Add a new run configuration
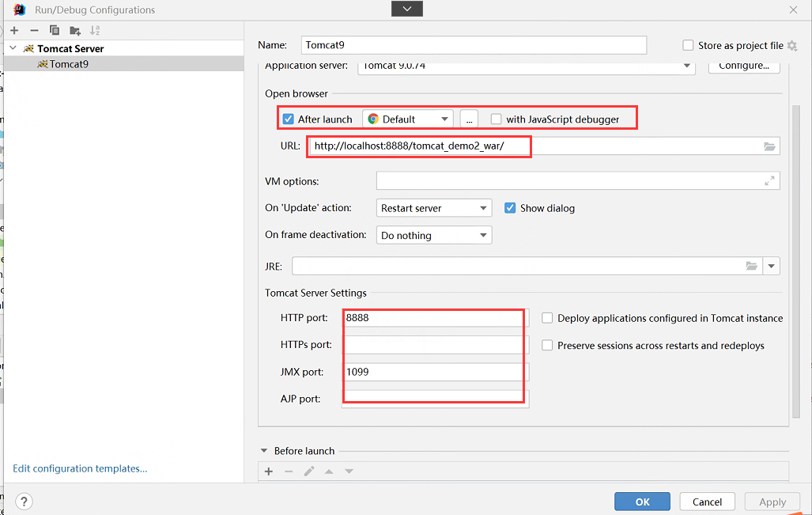The height and width of the screenshot is (515, 812). click(x=14, y=31)
